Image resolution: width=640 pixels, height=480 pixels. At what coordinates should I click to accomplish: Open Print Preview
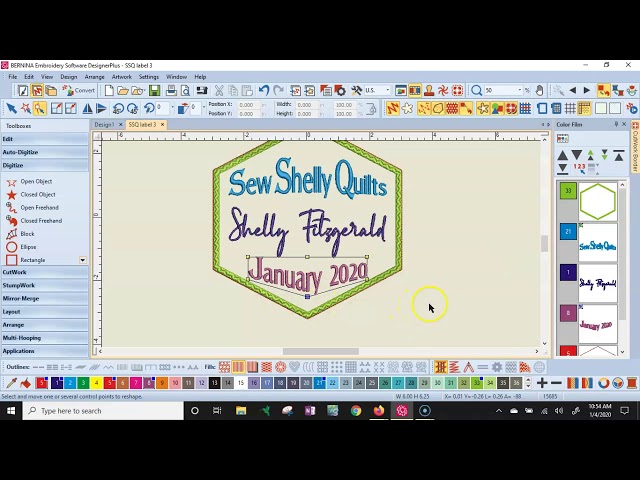[x=185, y=90]
